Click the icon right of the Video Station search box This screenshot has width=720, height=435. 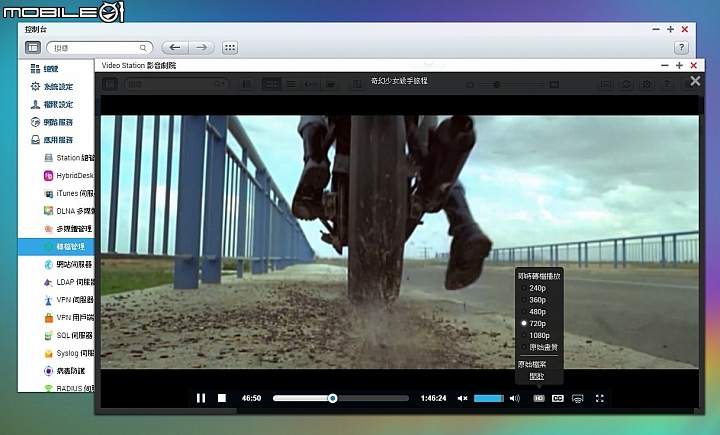coord(247,84)
